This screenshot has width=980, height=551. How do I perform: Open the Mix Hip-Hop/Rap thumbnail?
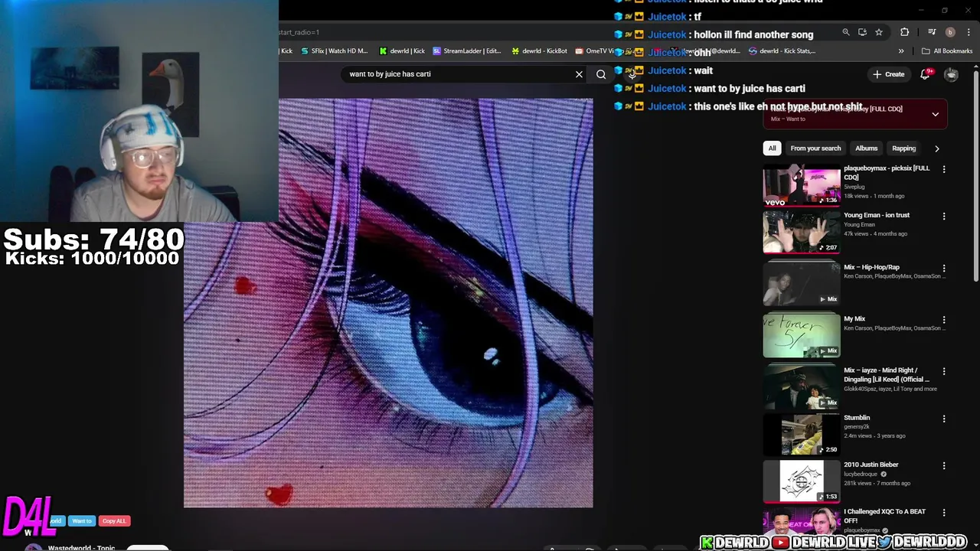point(802,284)
